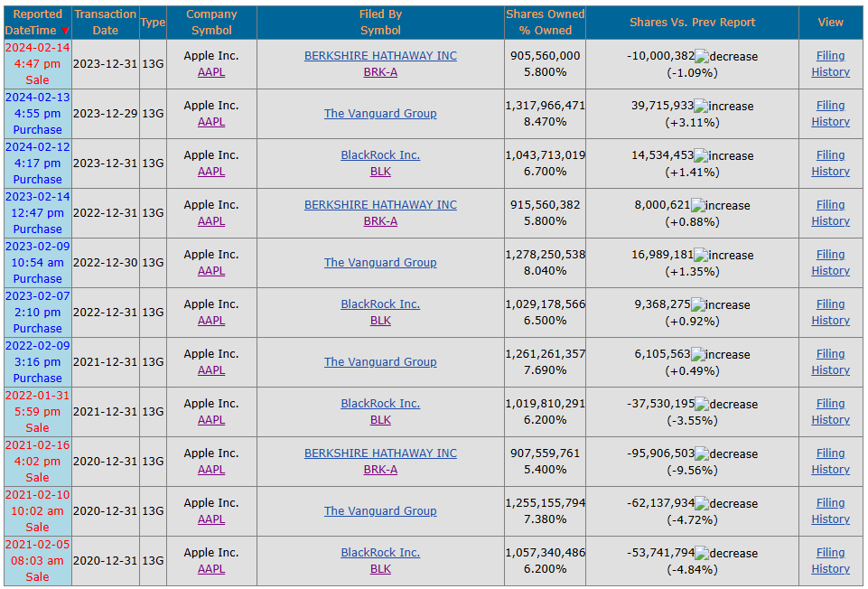Screen dimensions: 868x589
Task: Open AAPL symbol in 2022-02-09 row
Action: click(211, 369)
